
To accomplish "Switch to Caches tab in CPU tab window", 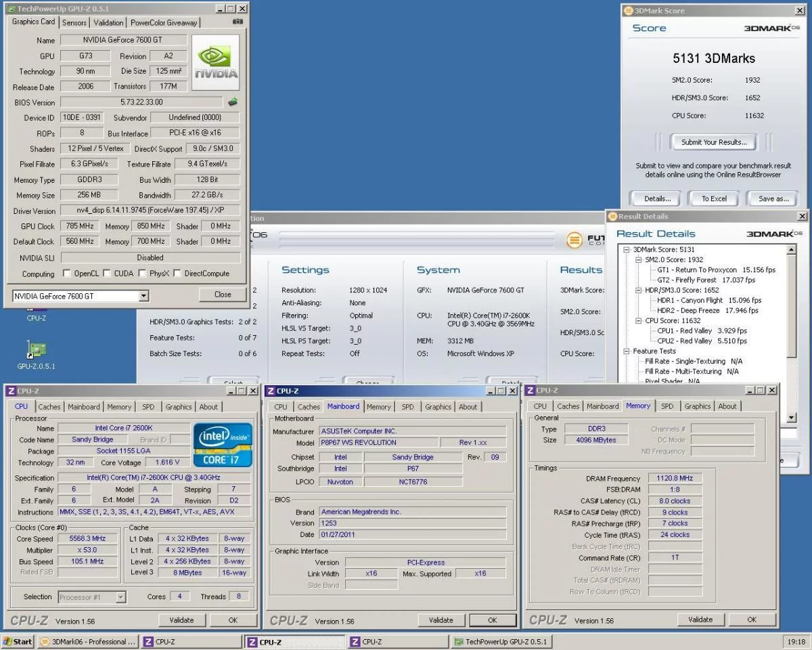I will pos(49,407).
